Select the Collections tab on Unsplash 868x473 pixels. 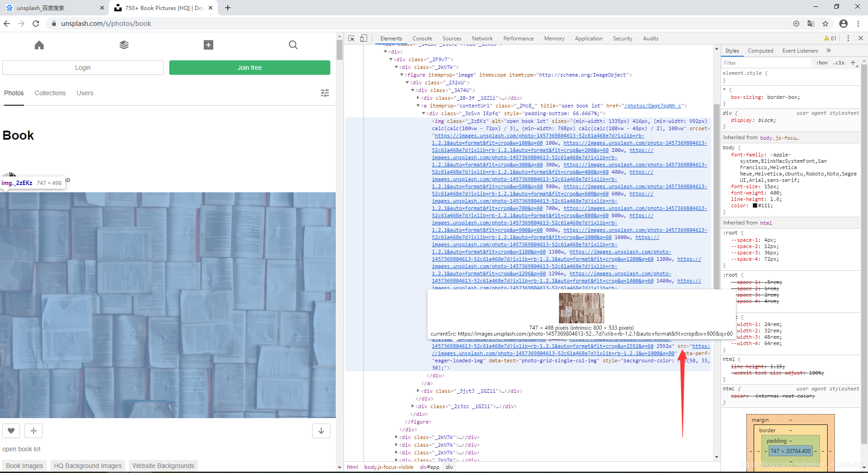coord(50,93)
